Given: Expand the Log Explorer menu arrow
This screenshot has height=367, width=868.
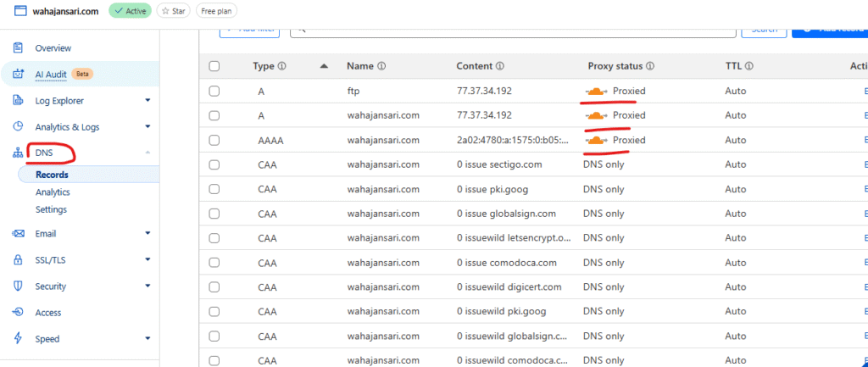Looking at the screenshot, I should click(147, 101).
